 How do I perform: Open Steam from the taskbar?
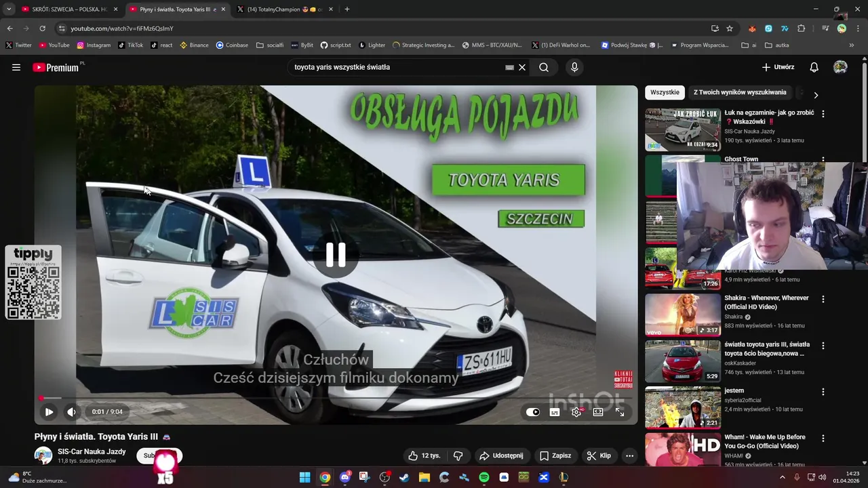click(x=405, y=477)
